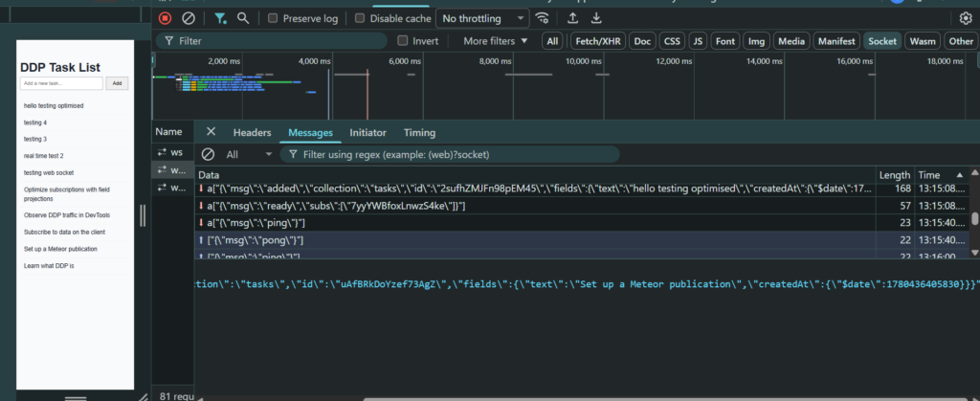Screen dimensions: 980x401
Task: Filter requests by JS type
Action: click(x=698, y=41)
